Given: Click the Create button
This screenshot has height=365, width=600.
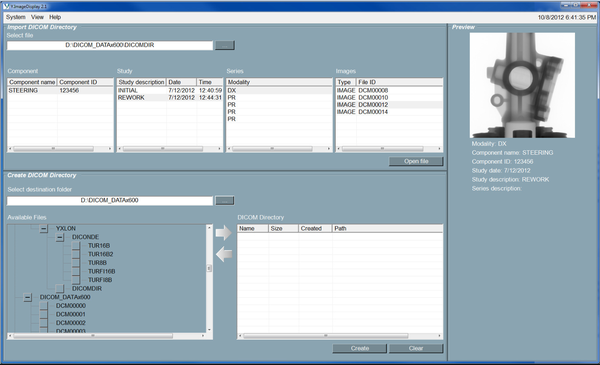Looking at the screenshot, I should [360, 349].
